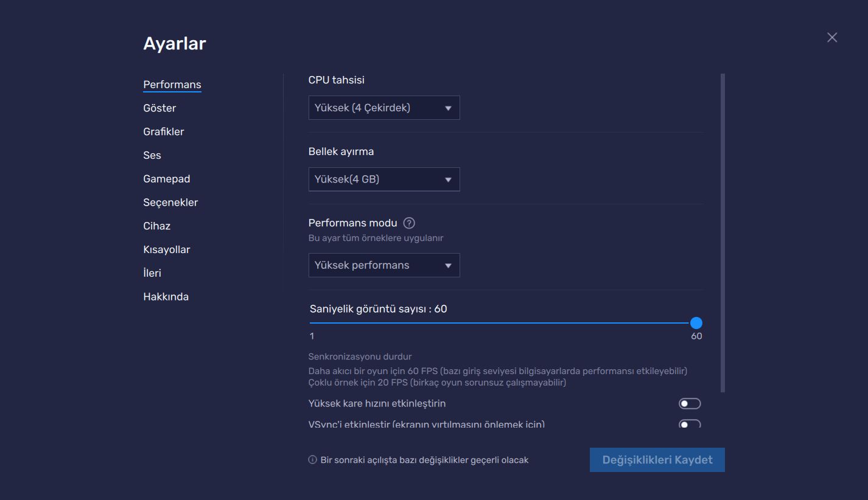This screenshot has width=868, height=500.
Task: Open the Performans modu dropdown
Action: coord(384,265)
